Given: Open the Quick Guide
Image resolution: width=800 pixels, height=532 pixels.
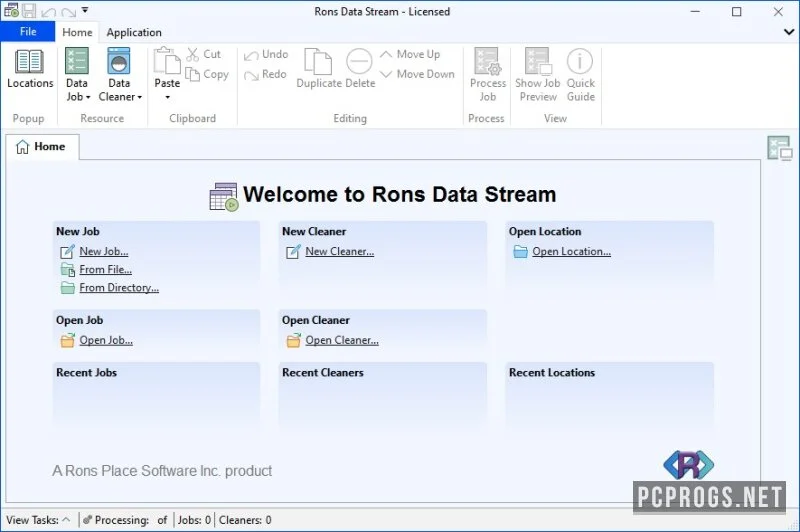Looking at the screenshot, I should point(580,75).
